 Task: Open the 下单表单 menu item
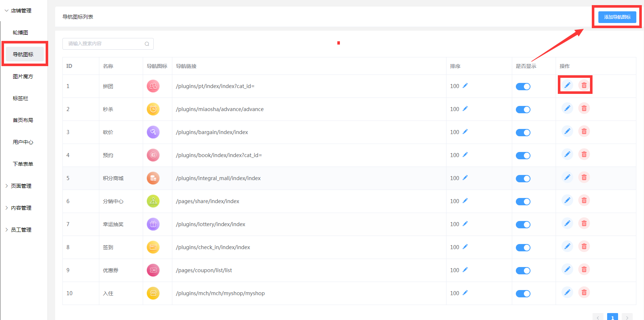point(23,164)
